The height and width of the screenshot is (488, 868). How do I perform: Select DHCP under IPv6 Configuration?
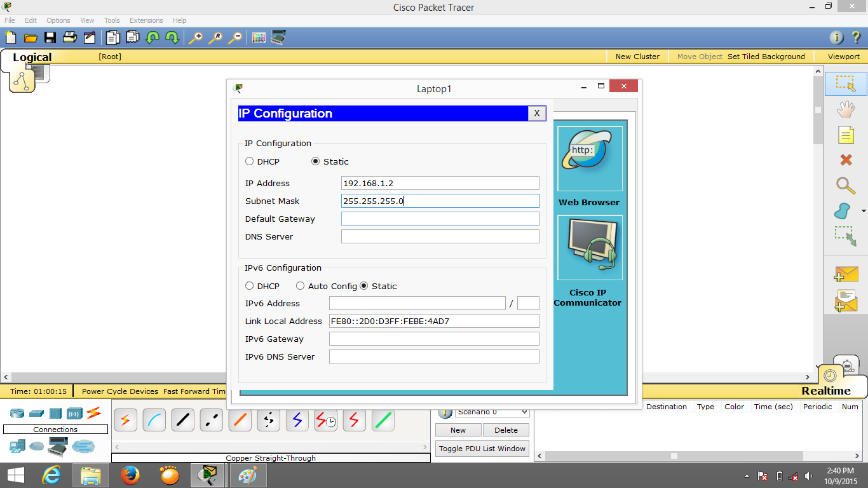pos(250,285)
